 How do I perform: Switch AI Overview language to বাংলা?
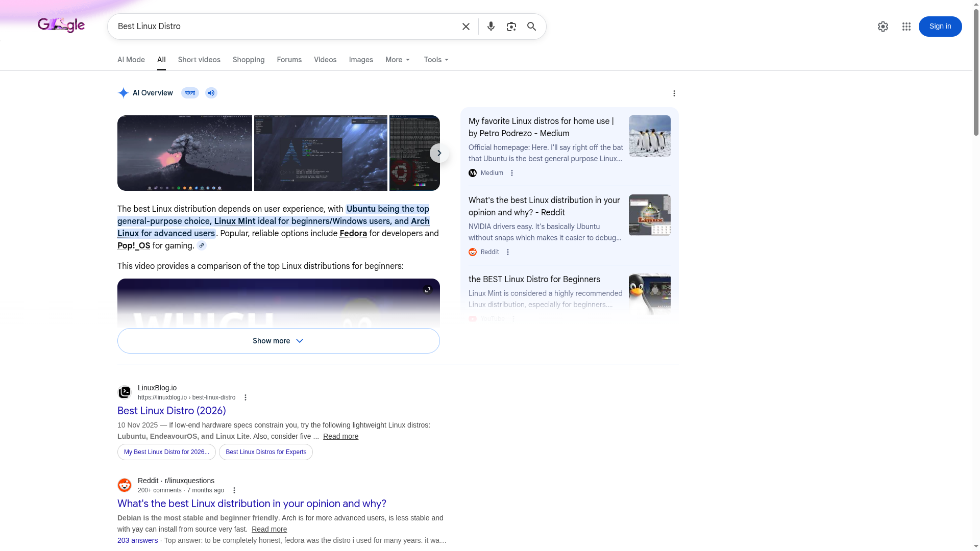[190, 93]
